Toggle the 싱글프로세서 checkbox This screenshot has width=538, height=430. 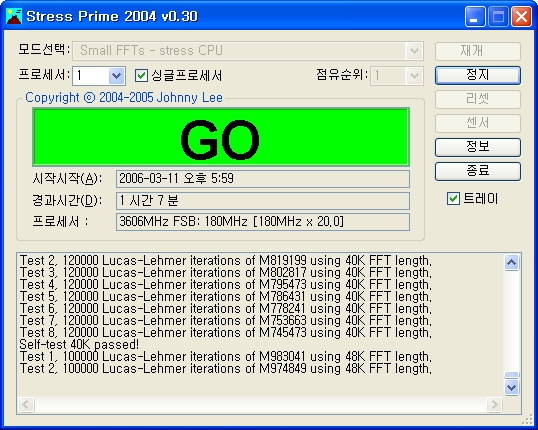coord(141,75)
